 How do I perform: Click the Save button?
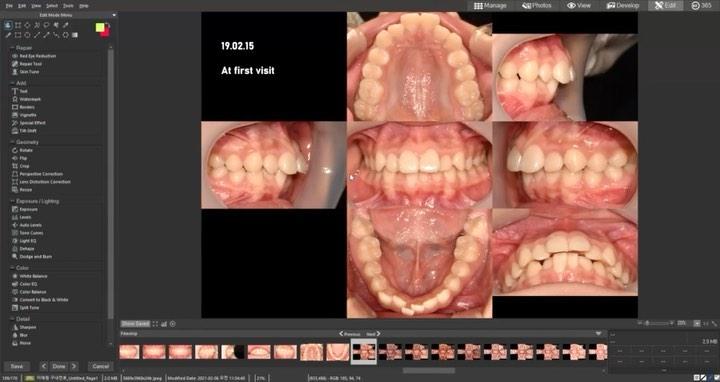point(17,366)
